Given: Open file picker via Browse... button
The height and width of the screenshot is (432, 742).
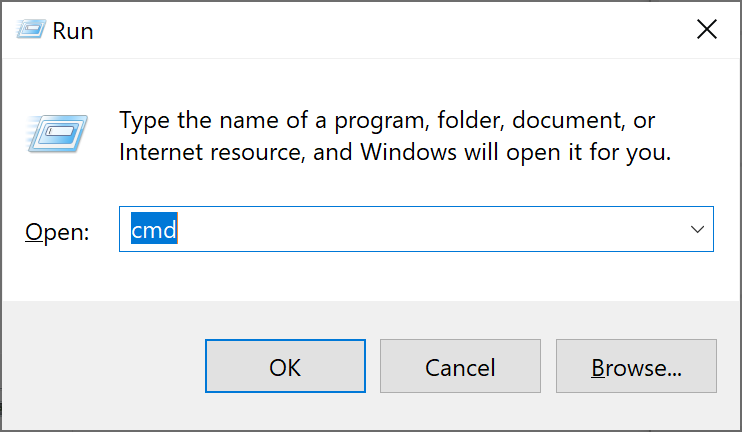Looking at the screenshot, I should click(636, 366).
